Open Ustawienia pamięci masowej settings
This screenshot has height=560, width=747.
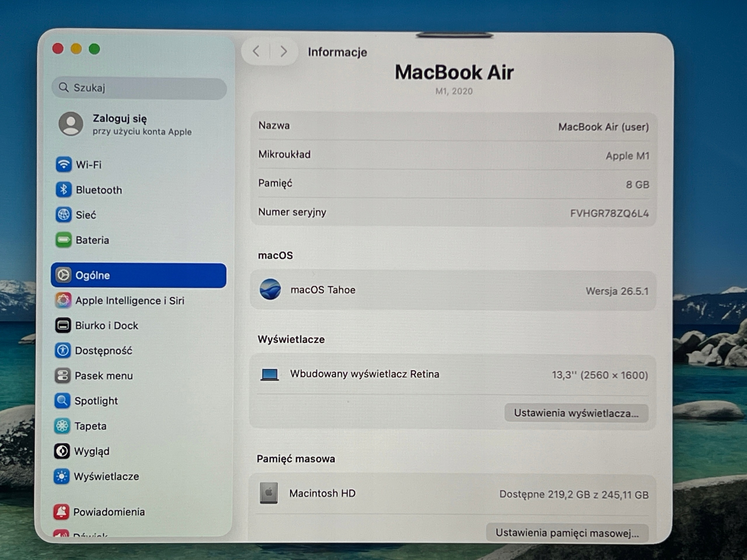coord(567,533)
